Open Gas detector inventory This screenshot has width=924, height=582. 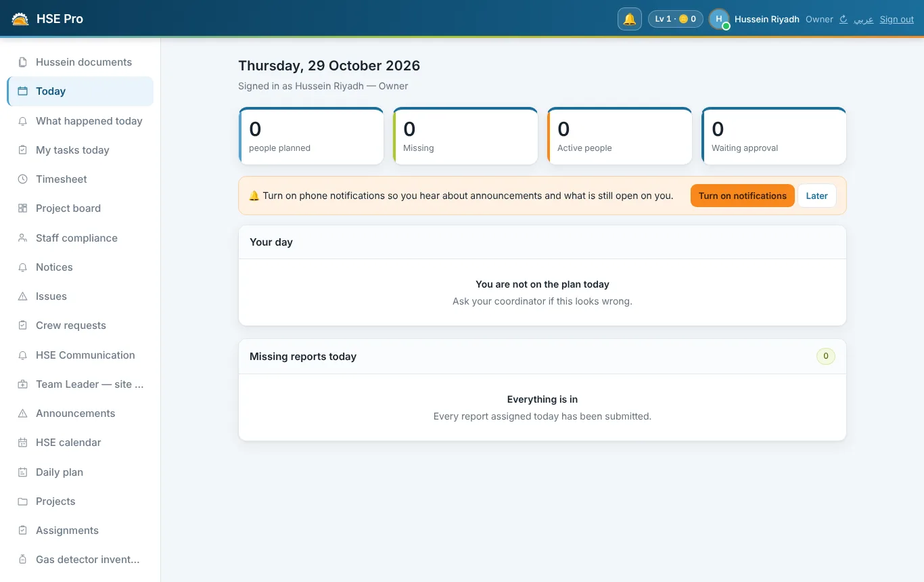(x=80, y=560)
